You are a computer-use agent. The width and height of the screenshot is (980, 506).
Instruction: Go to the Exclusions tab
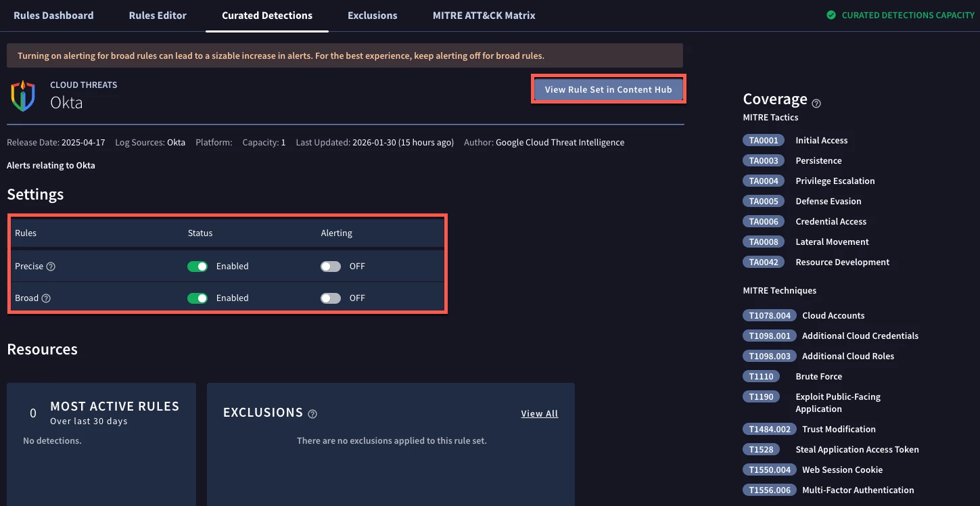tap(373, 15)
